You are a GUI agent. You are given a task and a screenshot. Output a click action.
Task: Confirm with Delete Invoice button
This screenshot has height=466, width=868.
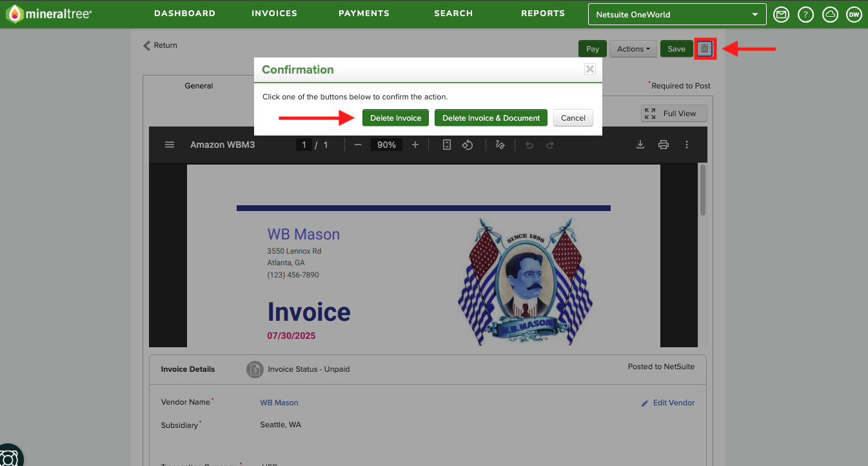point(395,117)
